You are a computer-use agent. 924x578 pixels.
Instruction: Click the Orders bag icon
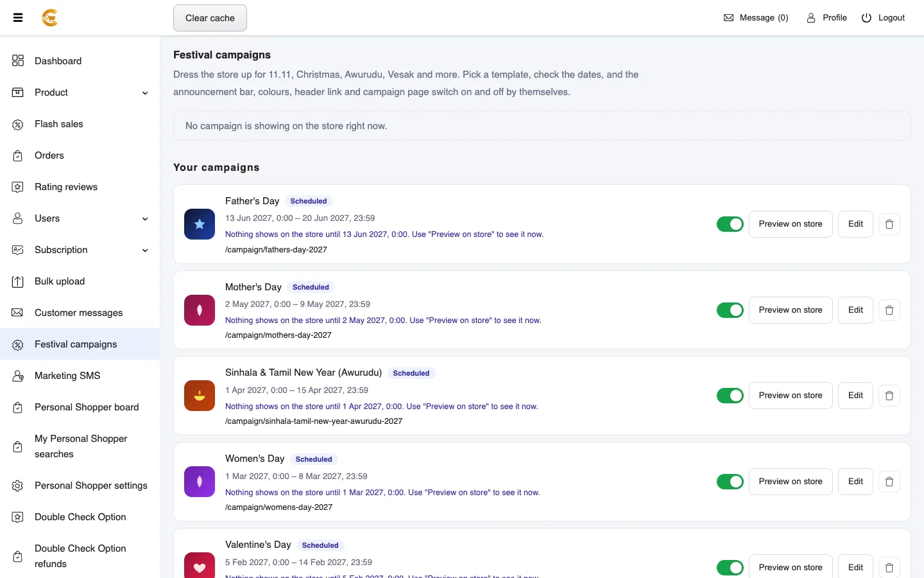(x=18, y=155)
